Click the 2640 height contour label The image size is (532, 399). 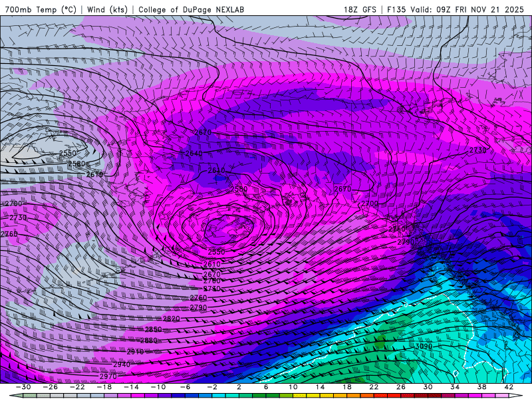pos(194,154)
